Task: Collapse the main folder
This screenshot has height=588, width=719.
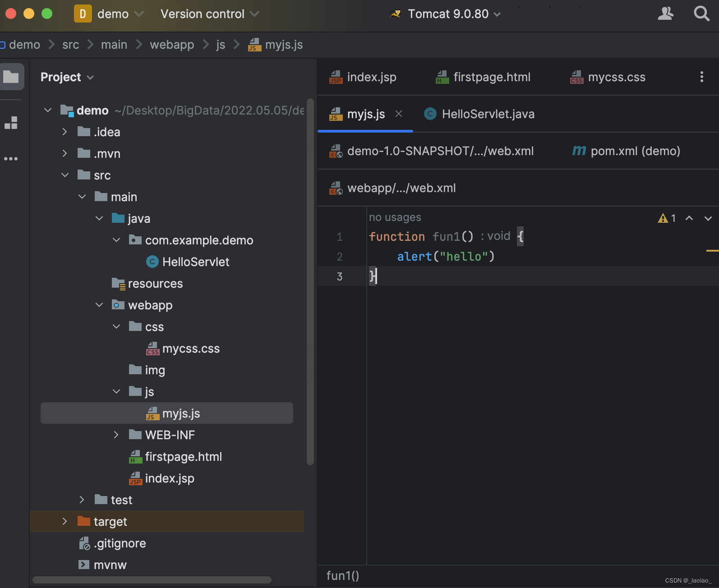Action: click(82, 197)
